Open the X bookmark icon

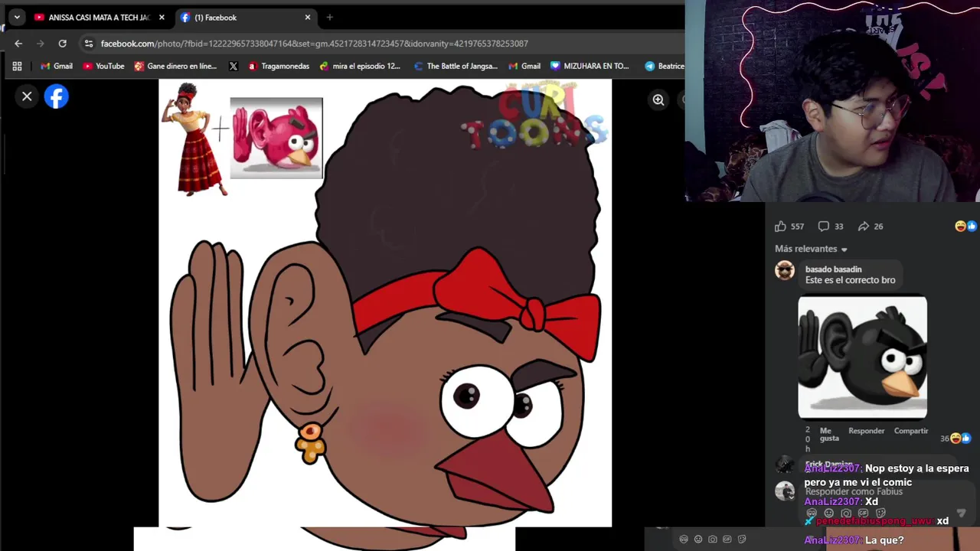click(234, 66)
